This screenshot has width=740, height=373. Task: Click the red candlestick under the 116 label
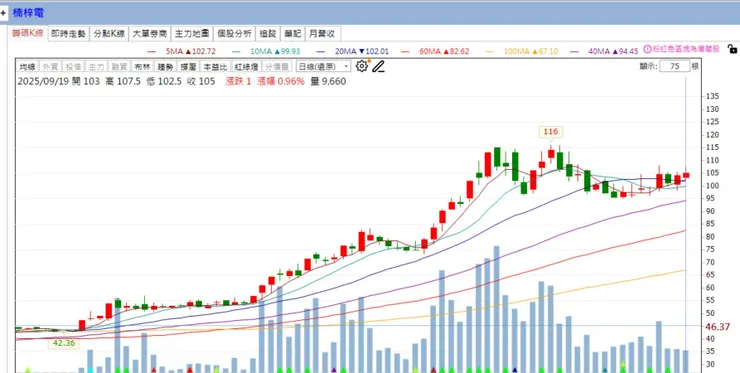pos(551,153)
